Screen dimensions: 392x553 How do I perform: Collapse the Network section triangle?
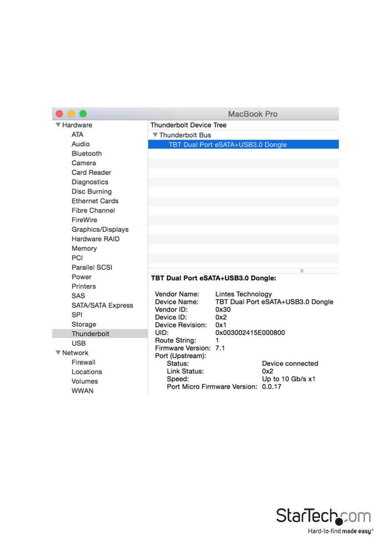pyautogui.click(x=58, y=353)
